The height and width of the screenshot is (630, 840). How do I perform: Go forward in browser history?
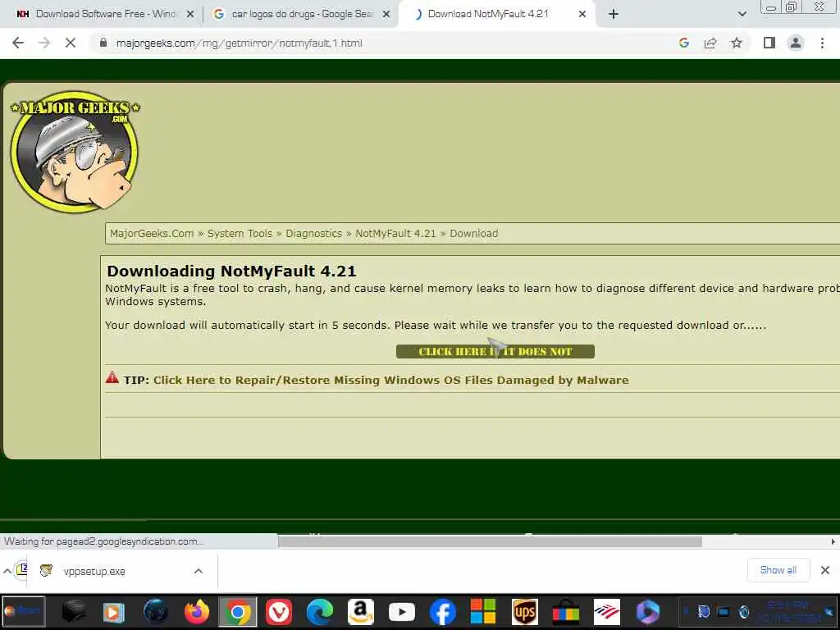click(x=44, y=43)
